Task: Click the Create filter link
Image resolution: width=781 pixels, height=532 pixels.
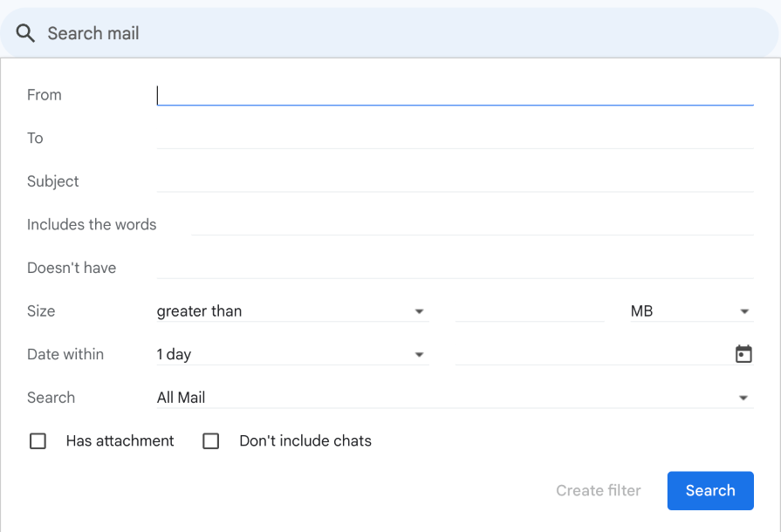Action: point(598,490)
